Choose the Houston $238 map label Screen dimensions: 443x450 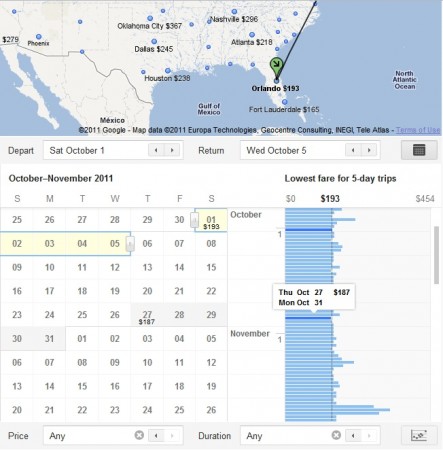click(167, 78)
